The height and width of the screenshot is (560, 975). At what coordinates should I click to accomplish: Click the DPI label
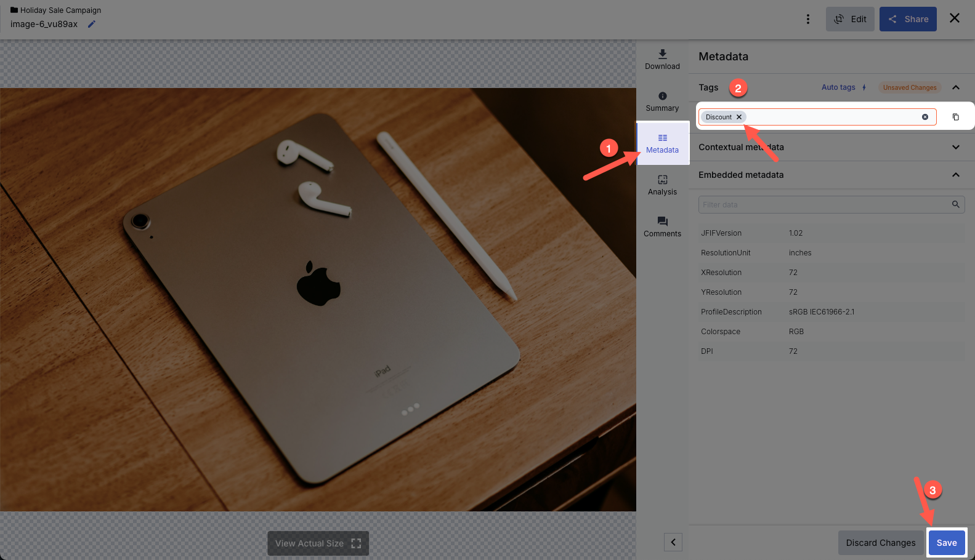[x=707, y=351]
